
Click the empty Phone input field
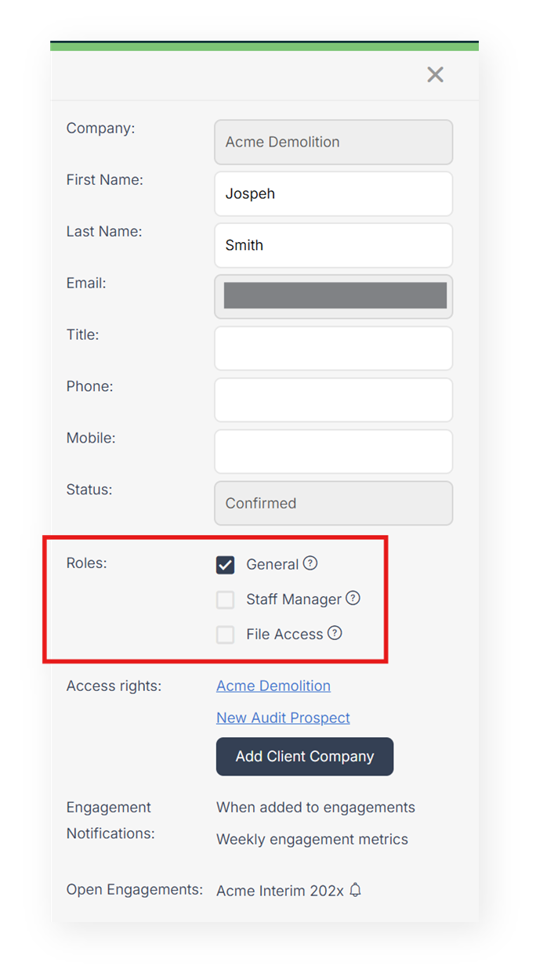point(333,400)
